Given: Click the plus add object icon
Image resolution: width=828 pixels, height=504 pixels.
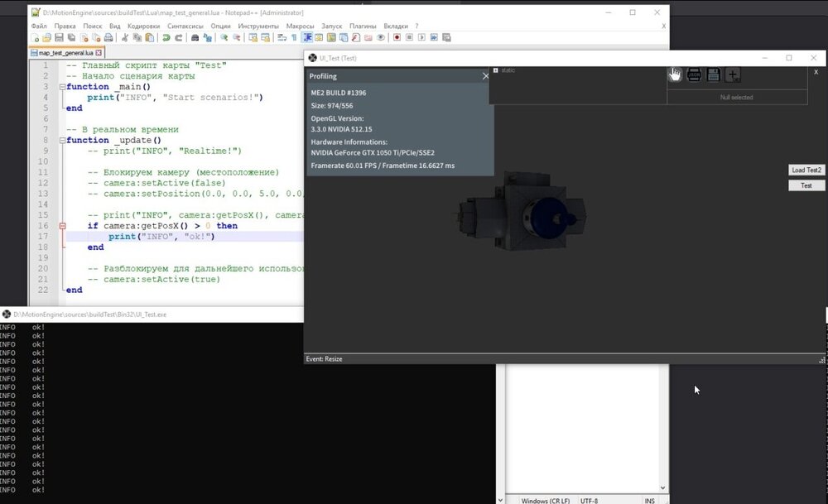Looking at the screenshot, I should pyautogui.click(x=733, y=75).
